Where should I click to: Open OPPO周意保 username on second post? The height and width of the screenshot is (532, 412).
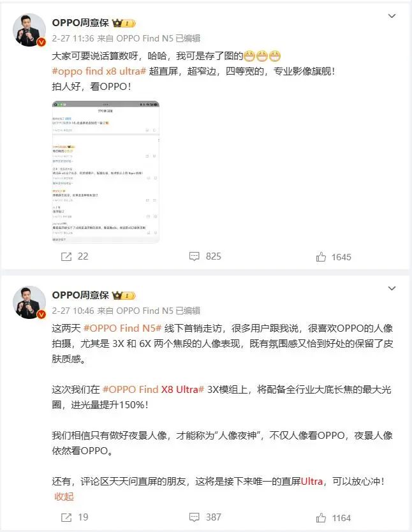[80, 295]
